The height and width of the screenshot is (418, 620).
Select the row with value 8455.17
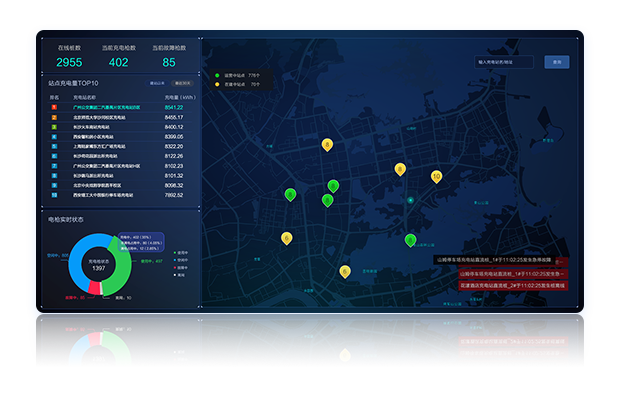pyautogui.click(x=120, y=117)
